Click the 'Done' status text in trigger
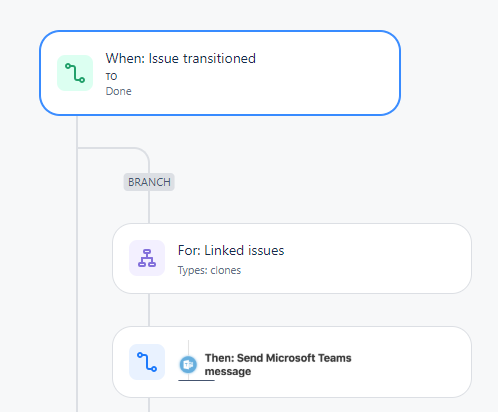Screen dimensions: 498x413 click(x=119, y=91)
